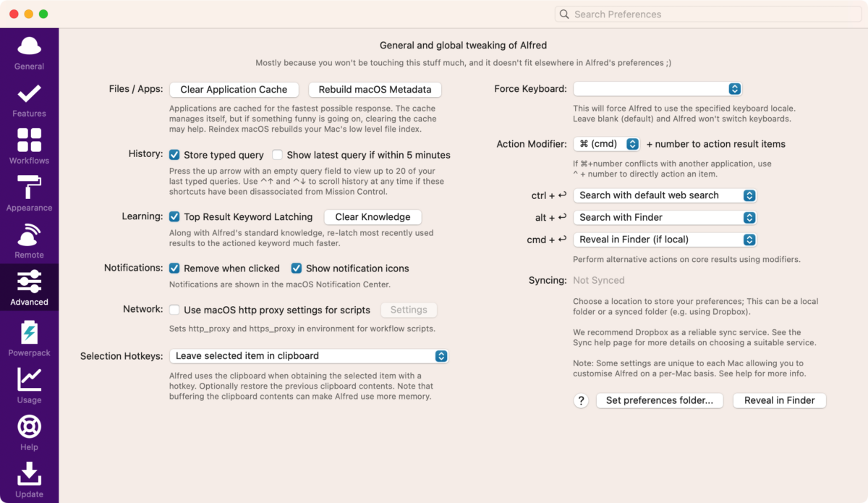Open the Powerpack battery icon
The image size is (868, 503).
(29, 332)
